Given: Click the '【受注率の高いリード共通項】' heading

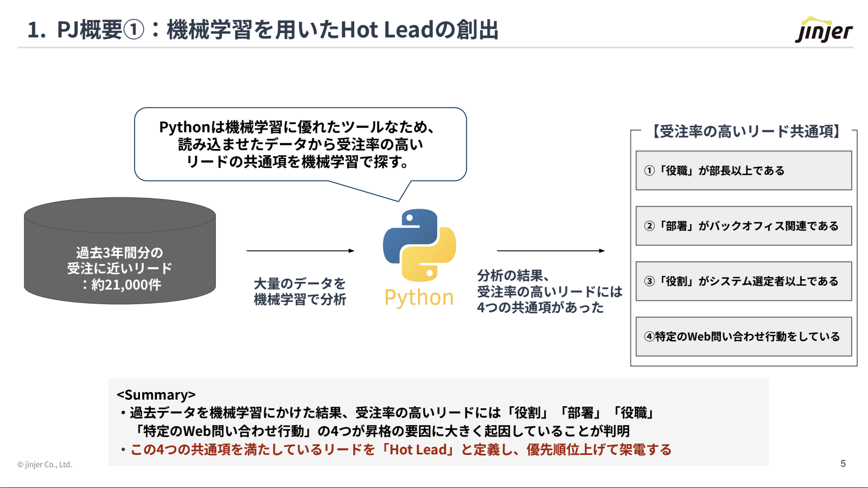Looking at the screenshot, I should (746, 131).
